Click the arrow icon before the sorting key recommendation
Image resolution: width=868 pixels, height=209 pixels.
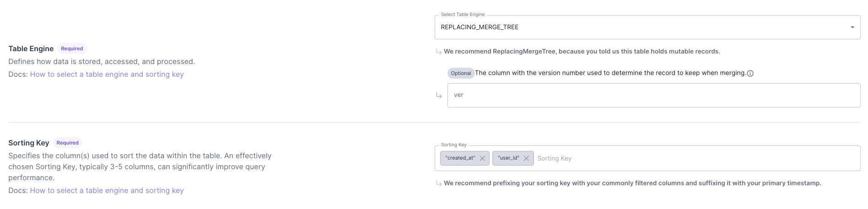click(439, 183)
